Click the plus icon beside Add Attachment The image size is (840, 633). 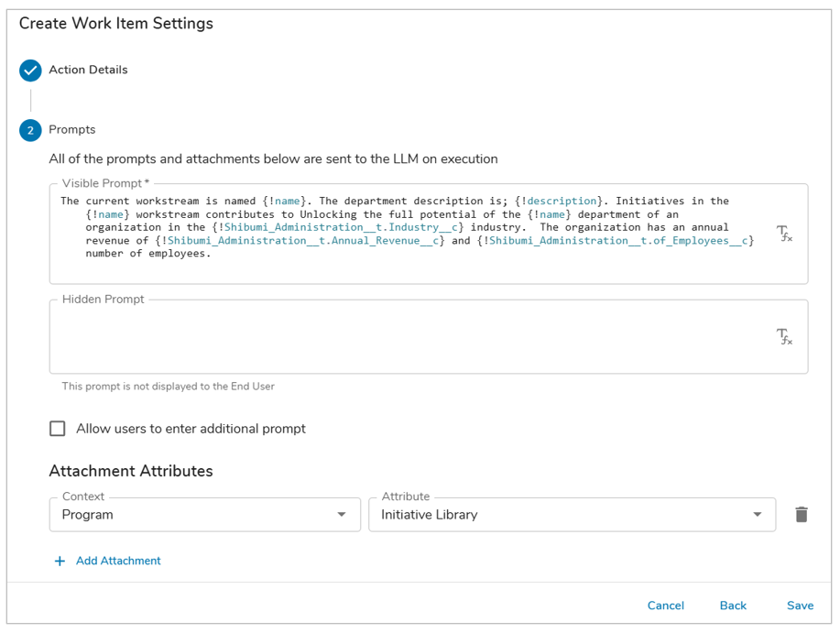[60, 562]
